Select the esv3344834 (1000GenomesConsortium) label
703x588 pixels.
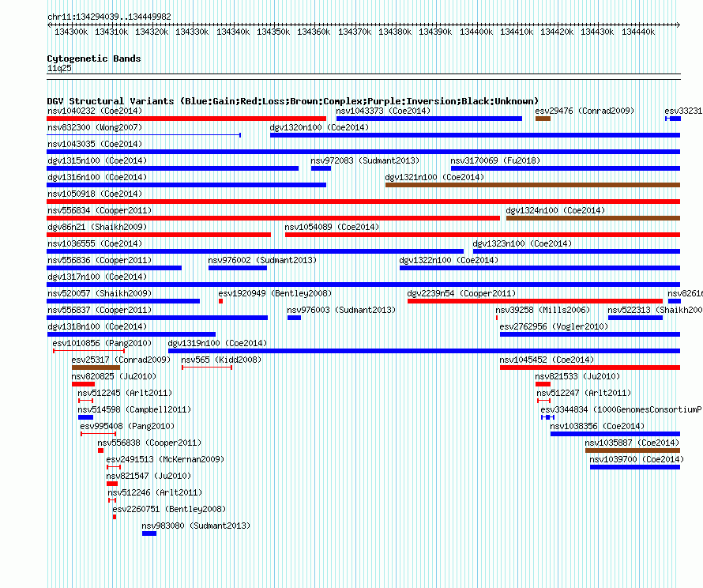pyautogui.click(x=622, y=409)
